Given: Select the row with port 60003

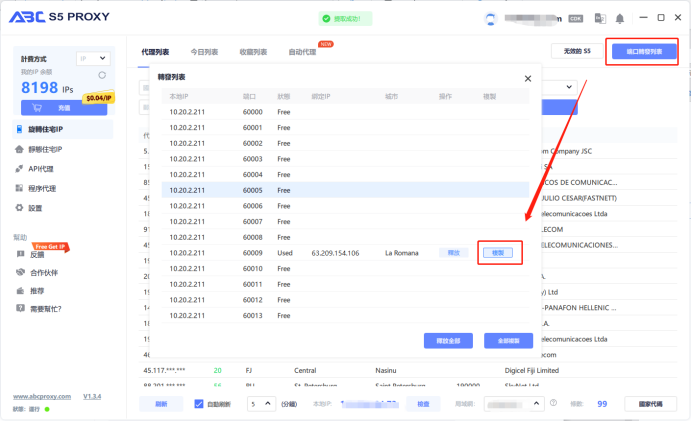Looking at the screenshot, I should point(345,159).
